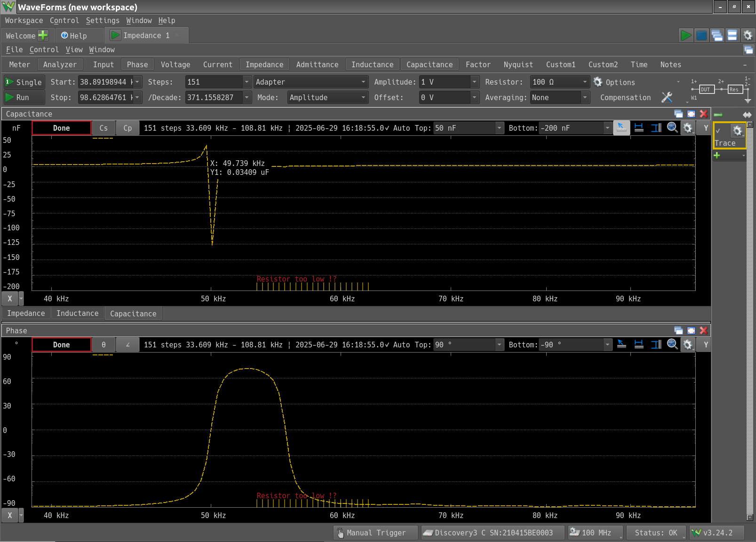
Task: Select the vertical Y cursor icon in Phase toolbar
Action: click(x=656, y=345)
